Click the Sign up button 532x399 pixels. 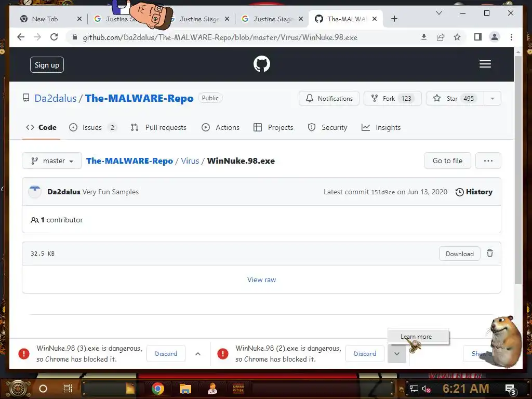(x=47, y=65)
